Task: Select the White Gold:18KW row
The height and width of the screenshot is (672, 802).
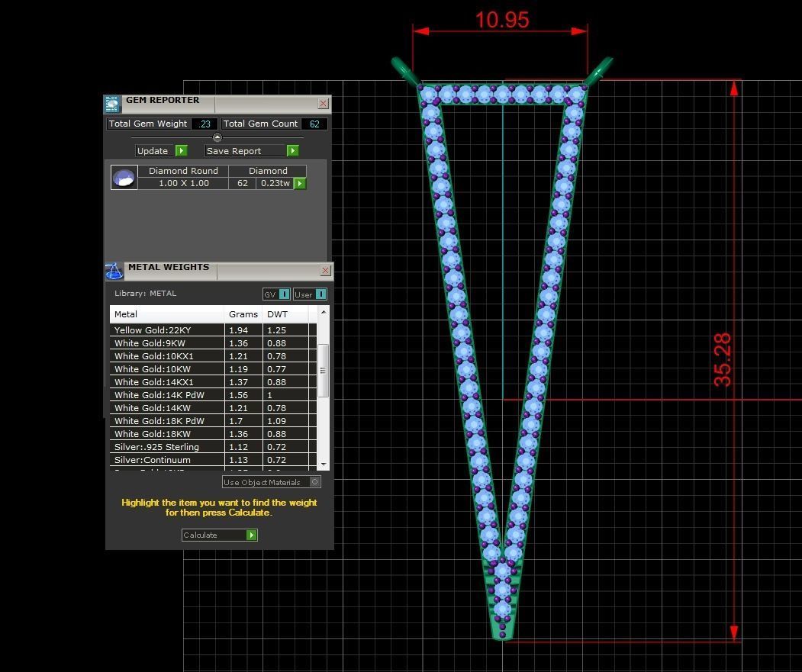Action: 213,434
